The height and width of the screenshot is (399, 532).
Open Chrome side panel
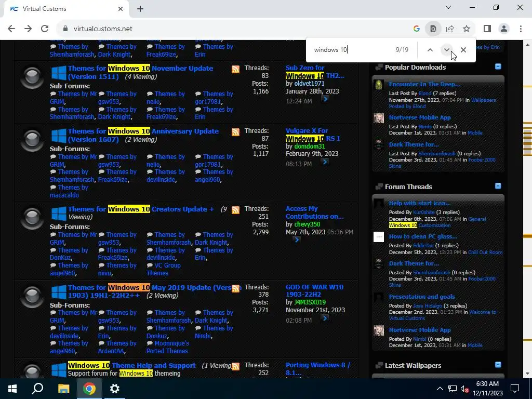click(x=487, y=29)
